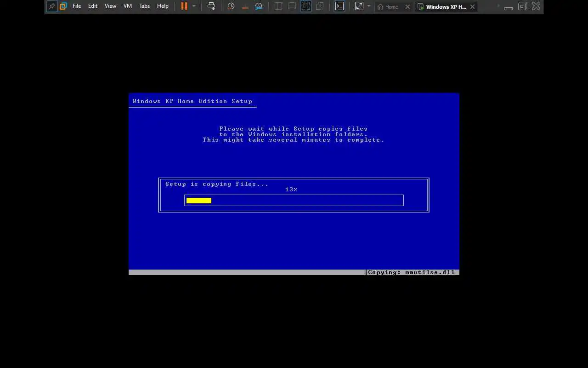Image resolution: width=588 pixels, height=368 pixels.
Task: Open the Edit menu
Action: click(x=93, y=6)
